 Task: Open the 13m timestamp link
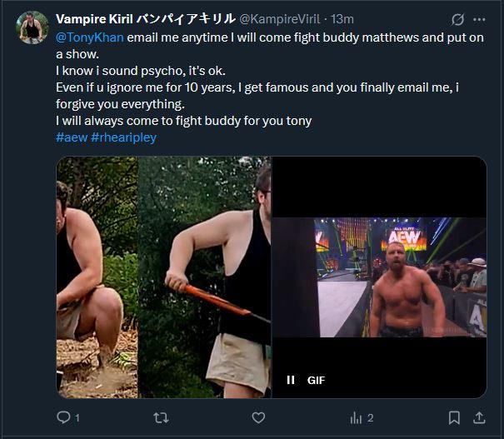(x=342, y=18)
